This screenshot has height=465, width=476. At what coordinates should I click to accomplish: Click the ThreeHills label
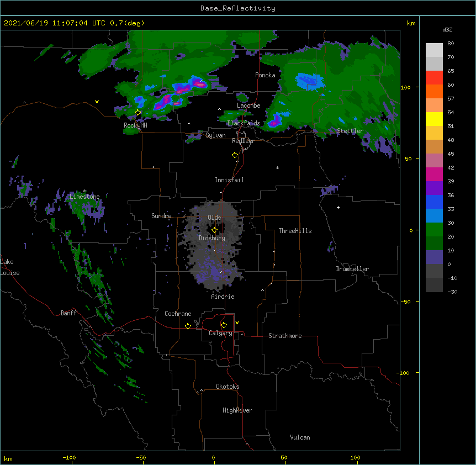click(295, 231)
